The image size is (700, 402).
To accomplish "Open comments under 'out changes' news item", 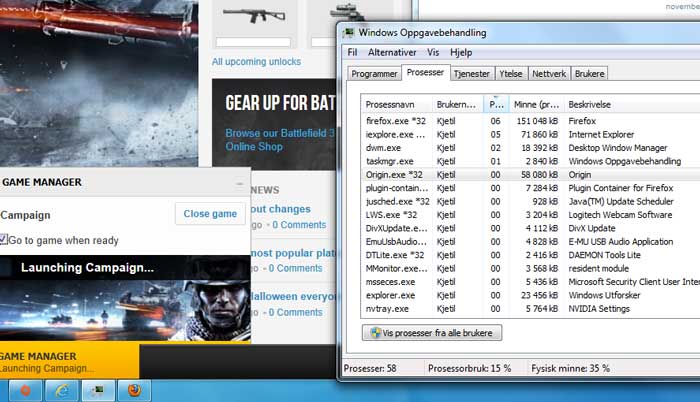I will coord(299,225).
